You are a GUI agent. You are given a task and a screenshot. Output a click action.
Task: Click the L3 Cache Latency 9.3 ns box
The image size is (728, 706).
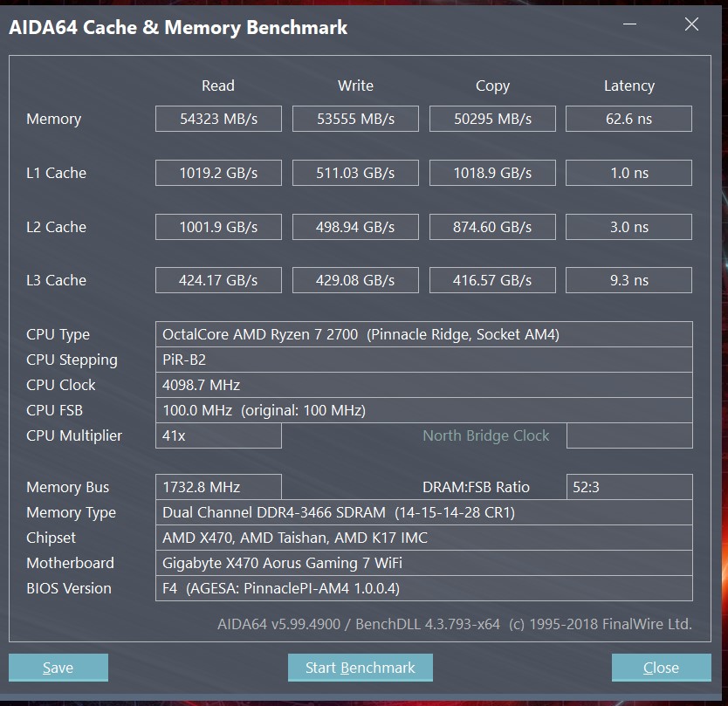[628, 280]
